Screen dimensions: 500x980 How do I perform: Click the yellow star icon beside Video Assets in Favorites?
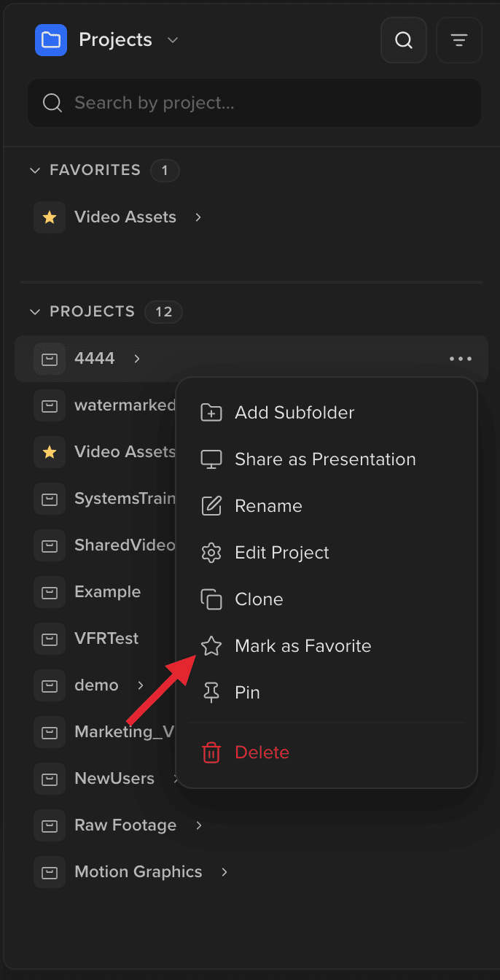(50, 217)
